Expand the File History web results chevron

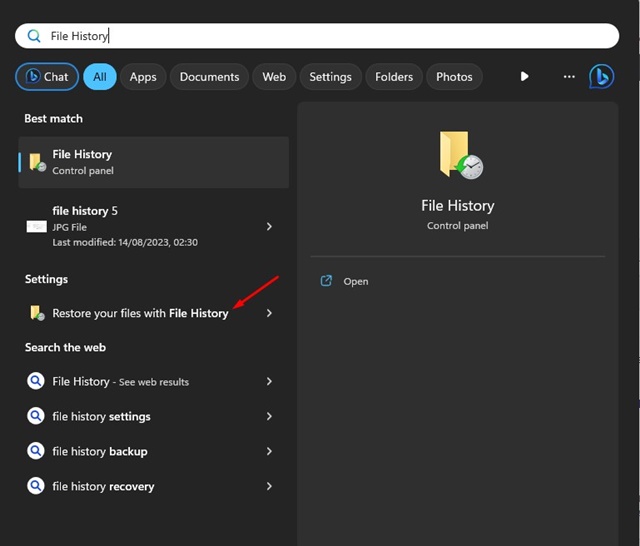(269, 381)
